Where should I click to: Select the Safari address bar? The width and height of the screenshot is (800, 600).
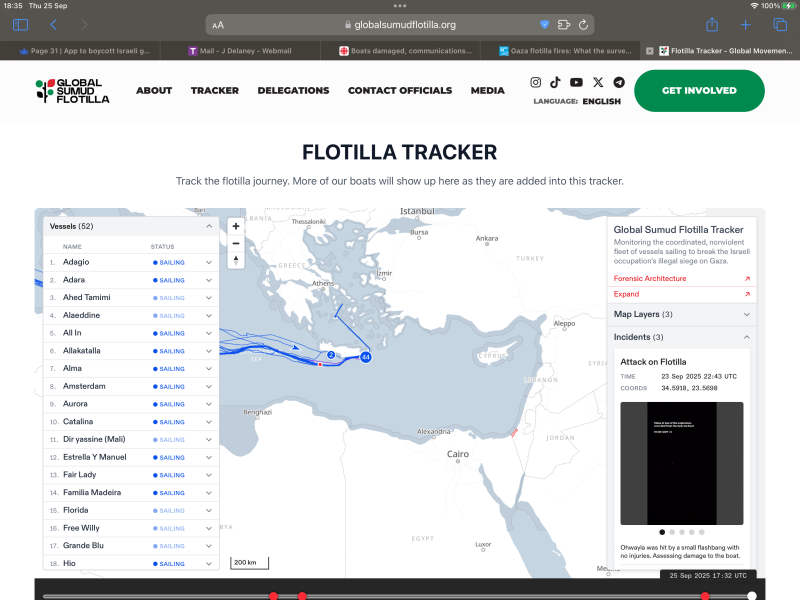(400, 24)
